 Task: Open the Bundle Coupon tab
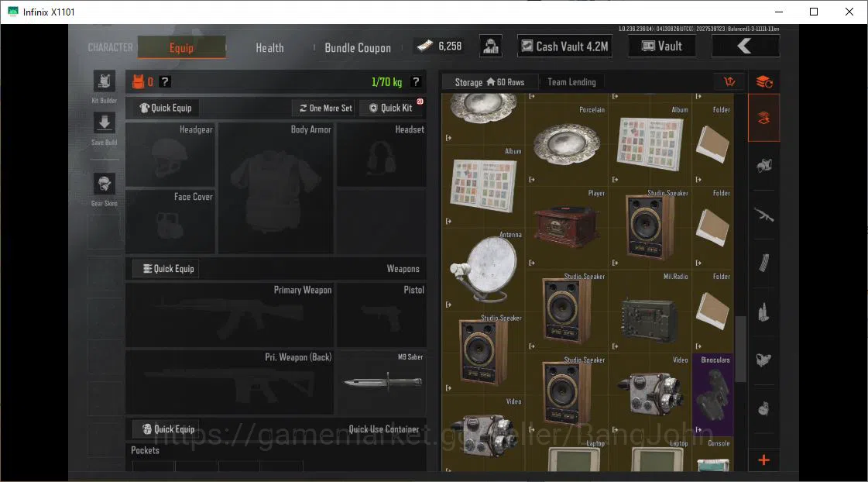click(358, 47)
